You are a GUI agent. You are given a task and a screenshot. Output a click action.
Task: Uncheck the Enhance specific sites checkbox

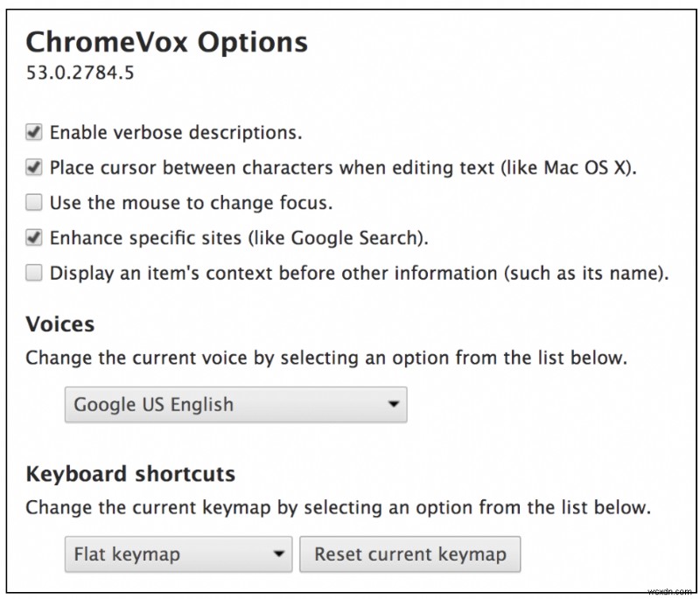[34, 237]
